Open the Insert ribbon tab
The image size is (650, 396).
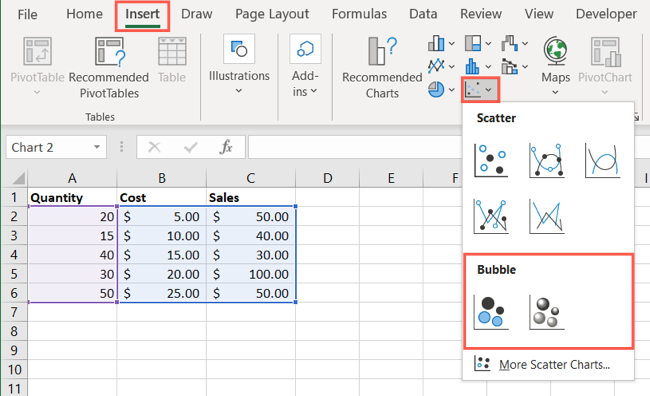click(x=142, y=15)
